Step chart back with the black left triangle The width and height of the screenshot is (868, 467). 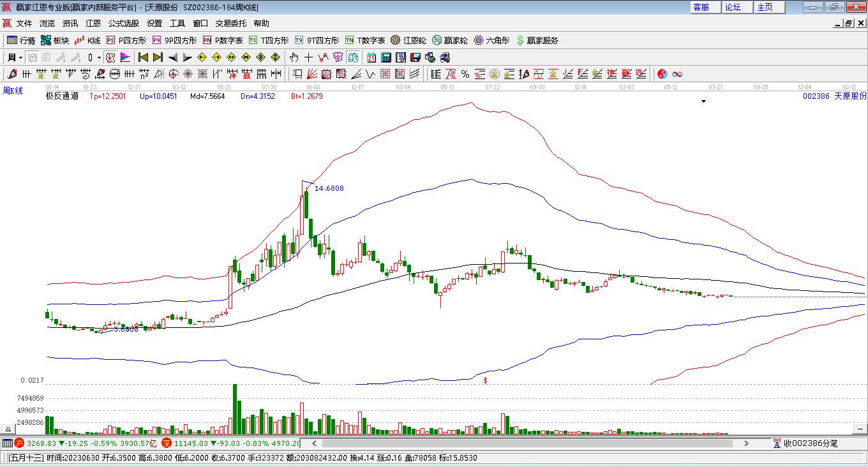[172, 57]
